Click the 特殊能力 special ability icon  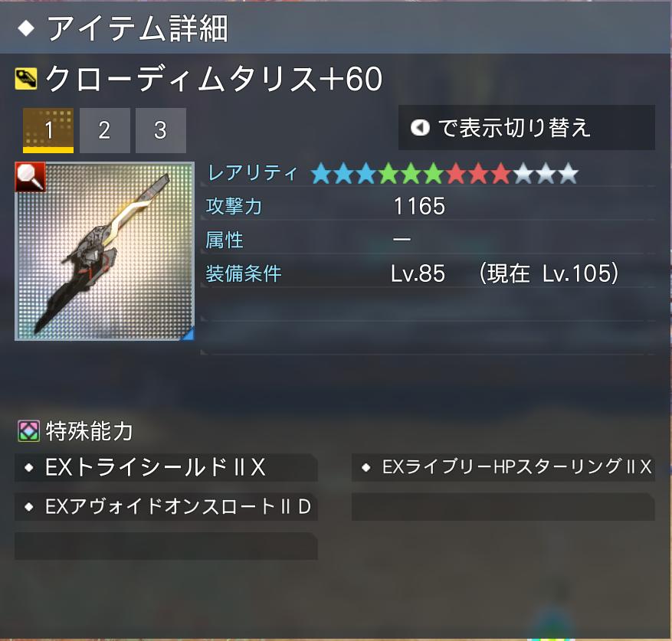(28, 431)
